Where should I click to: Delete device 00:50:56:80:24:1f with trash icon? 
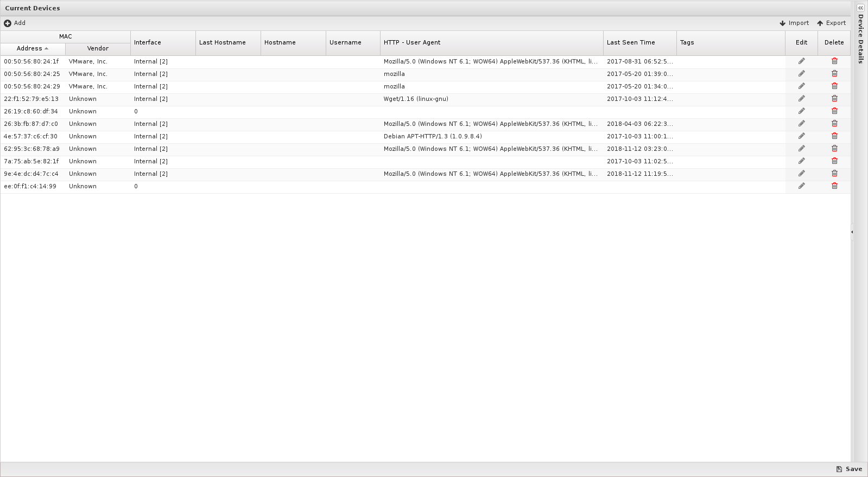834,61
